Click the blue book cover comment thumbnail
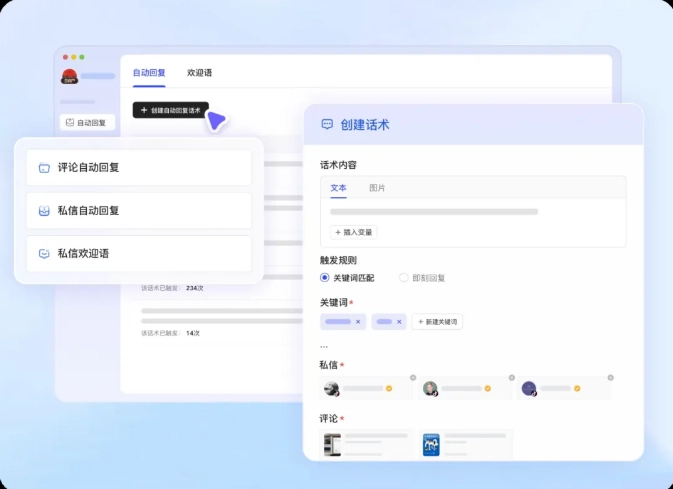The height and width of the screenshot is (489, 673). pyautogui.click(x=431, y=445)
